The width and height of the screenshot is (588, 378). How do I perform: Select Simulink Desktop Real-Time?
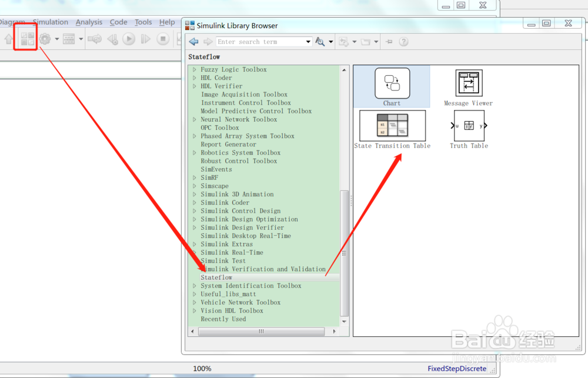click(246, 236)
